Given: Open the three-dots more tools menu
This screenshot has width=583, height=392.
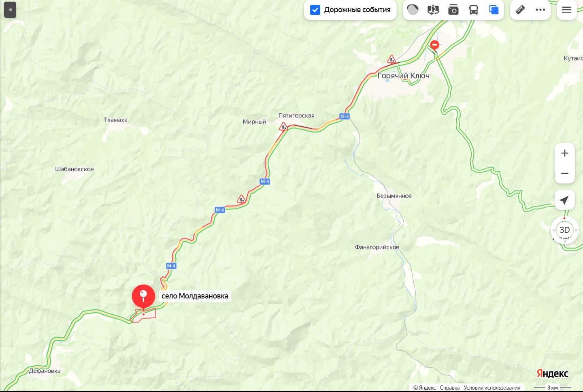Looking at the screenshot, I should click(x=540, y=10).
